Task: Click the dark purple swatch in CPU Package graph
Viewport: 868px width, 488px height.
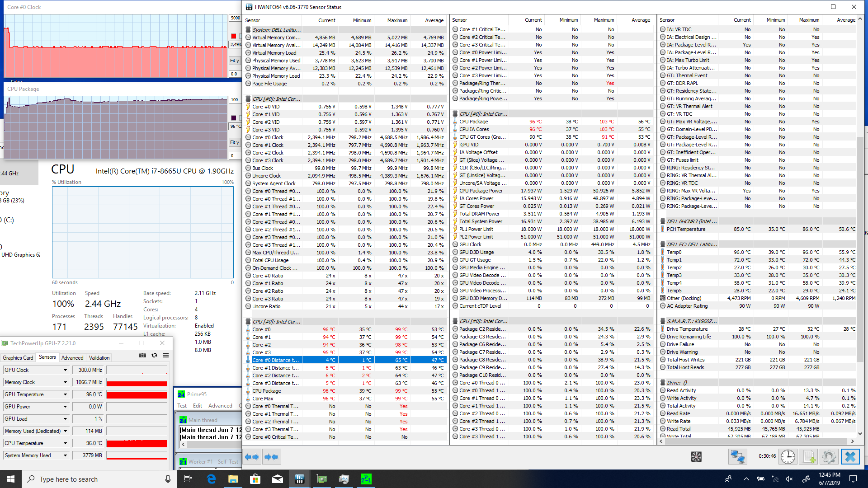Action: point(233,118)
